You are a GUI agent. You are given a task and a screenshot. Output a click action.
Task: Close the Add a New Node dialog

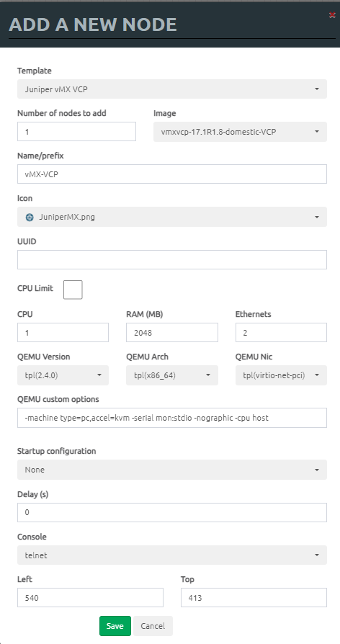pos(332,15)
